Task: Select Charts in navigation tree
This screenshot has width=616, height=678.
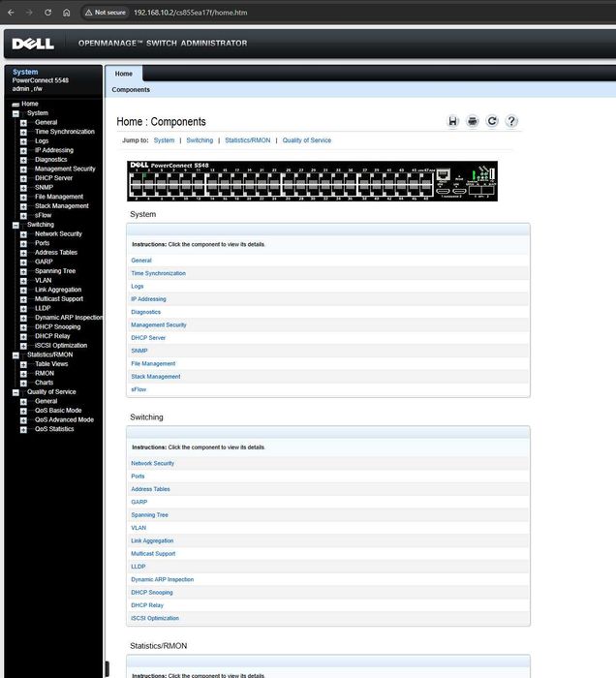Action: [x=45, y=383]
